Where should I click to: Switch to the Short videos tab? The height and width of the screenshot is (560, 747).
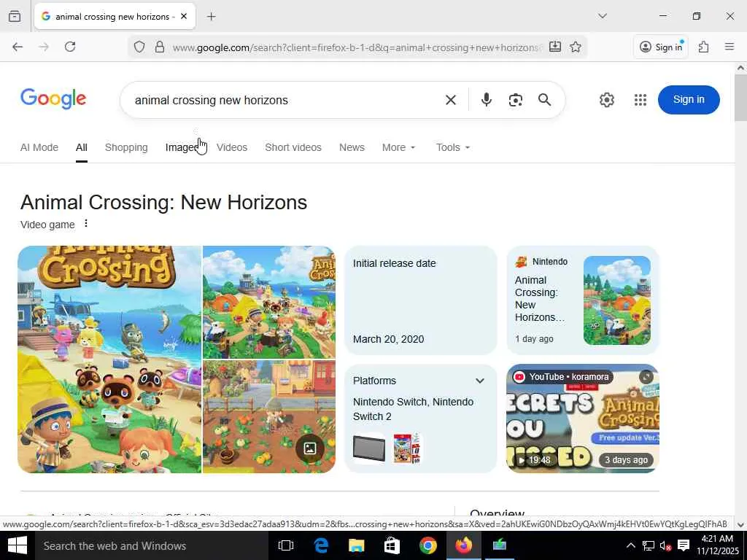coord(293,147)
